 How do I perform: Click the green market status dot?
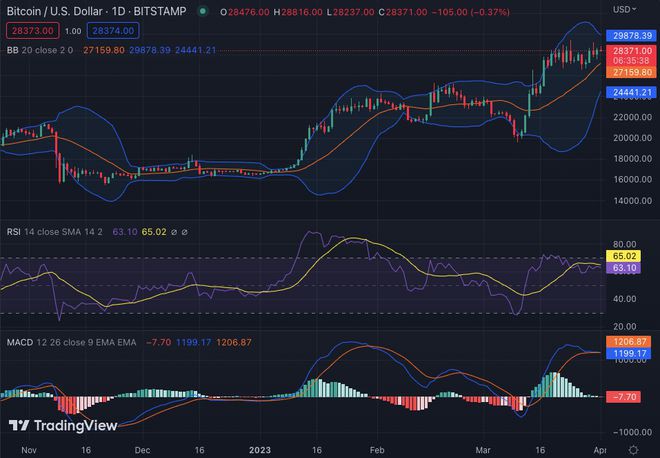tap(203, 11)
